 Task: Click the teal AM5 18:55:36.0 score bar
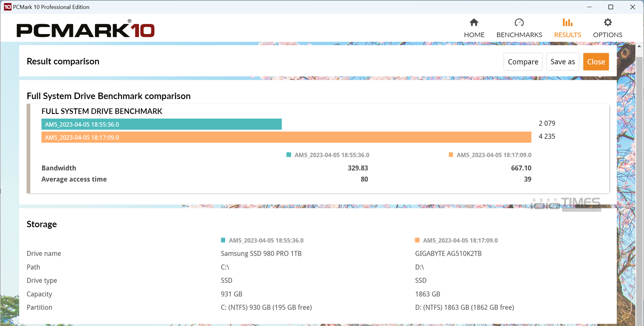pyautogui.click(x=161, y=124)
